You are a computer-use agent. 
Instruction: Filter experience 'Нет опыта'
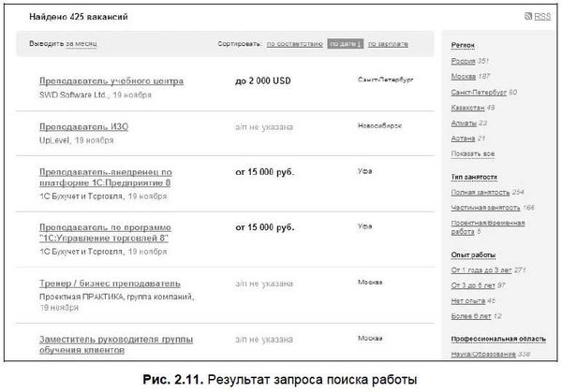[468, 301]
